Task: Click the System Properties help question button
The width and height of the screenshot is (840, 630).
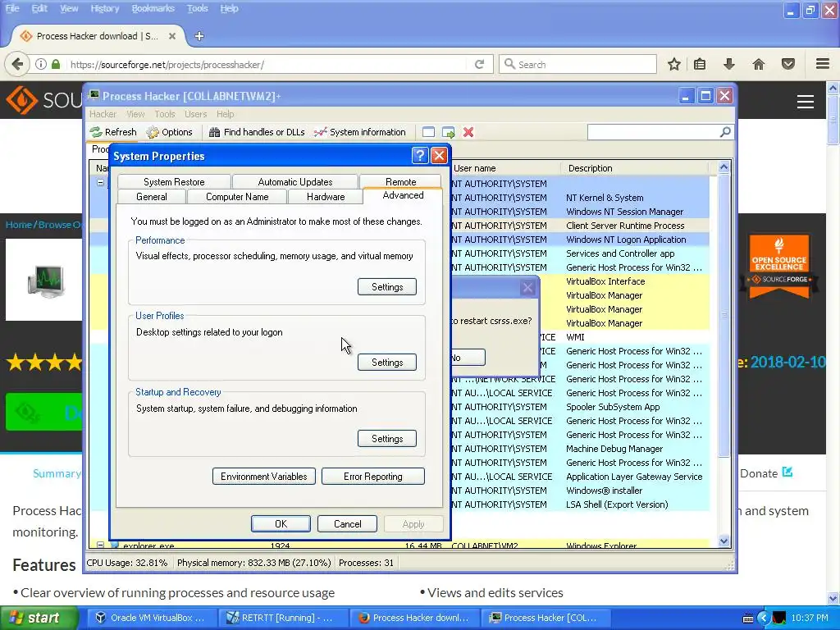Action: pos(420,156)
